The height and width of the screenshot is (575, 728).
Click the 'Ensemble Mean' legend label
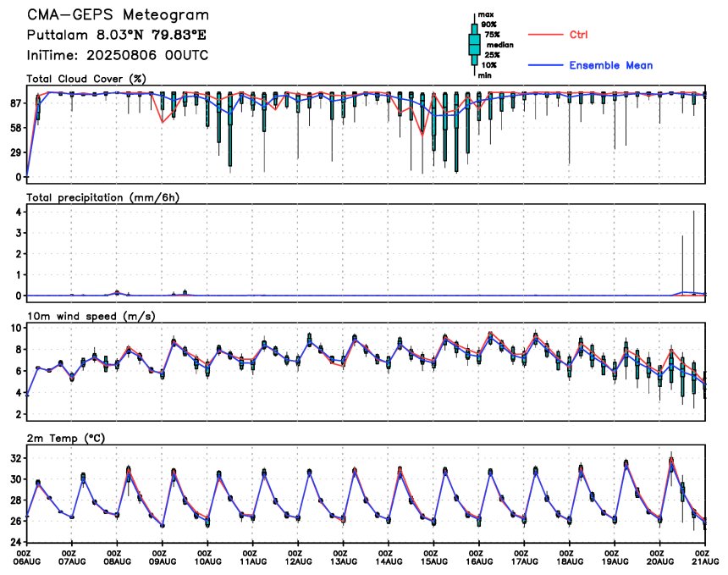pyautogui.click(x=611, y=65)
